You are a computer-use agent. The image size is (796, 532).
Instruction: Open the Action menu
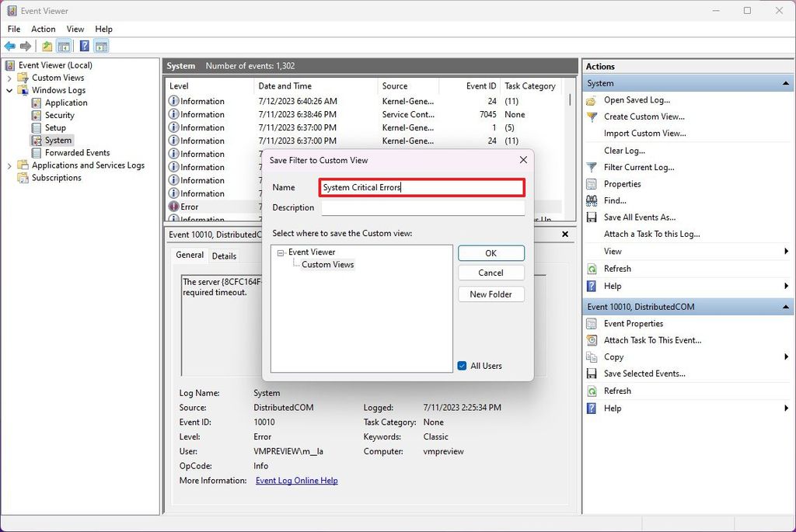point(43,29)
